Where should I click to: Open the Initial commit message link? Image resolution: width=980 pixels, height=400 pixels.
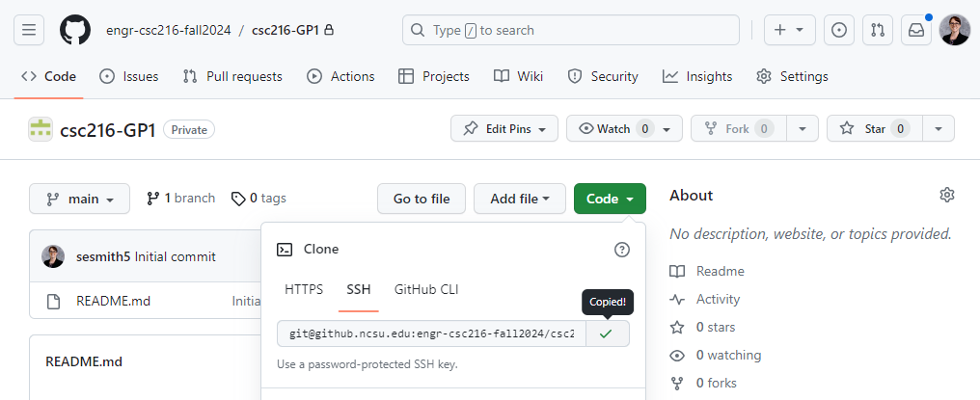(175, 257)
